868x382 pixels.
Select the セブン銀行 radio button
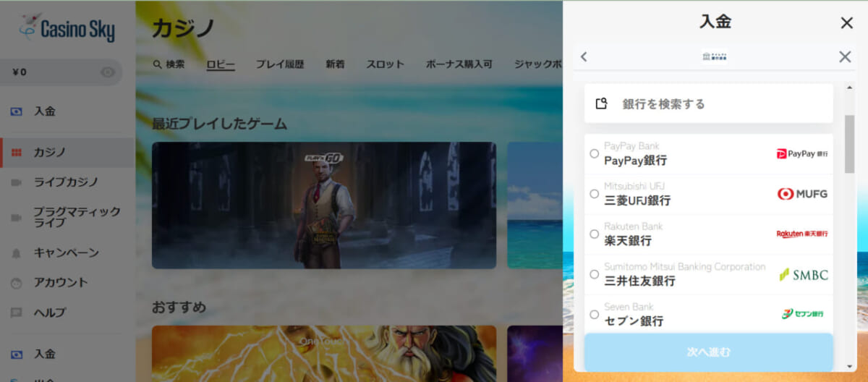click(x=594, y=315)
